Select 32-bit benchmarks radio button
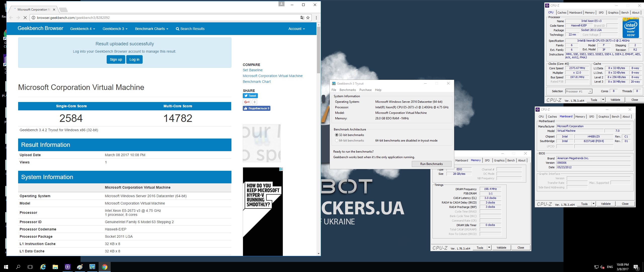This screenshot has width=644, height=272. pyautogui.click(x=337, y=135)
